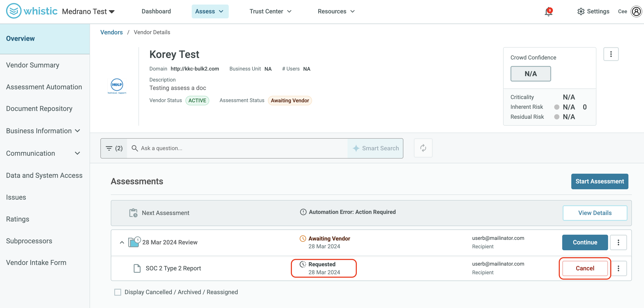This screenshot has width=644, height=308.
Task: Click the Automation Error warning icon
Action: point(303,212)
